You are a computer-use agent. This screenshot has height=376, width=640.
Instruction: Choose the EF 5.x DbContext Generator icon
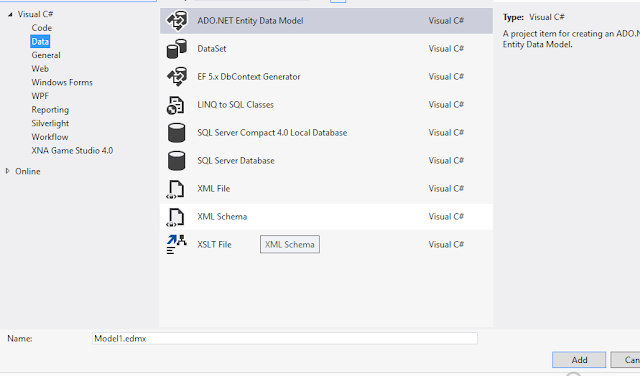[177, 77]
